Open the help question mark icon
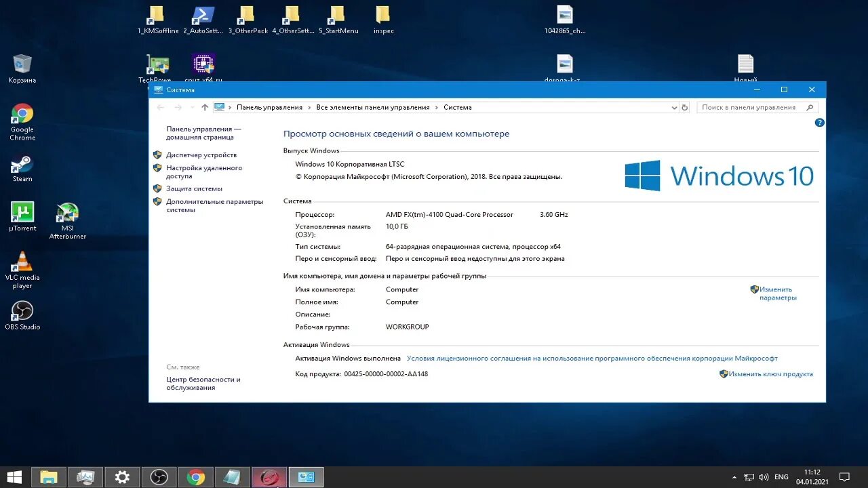The image size is (868, 488). (x=819, y=123)
